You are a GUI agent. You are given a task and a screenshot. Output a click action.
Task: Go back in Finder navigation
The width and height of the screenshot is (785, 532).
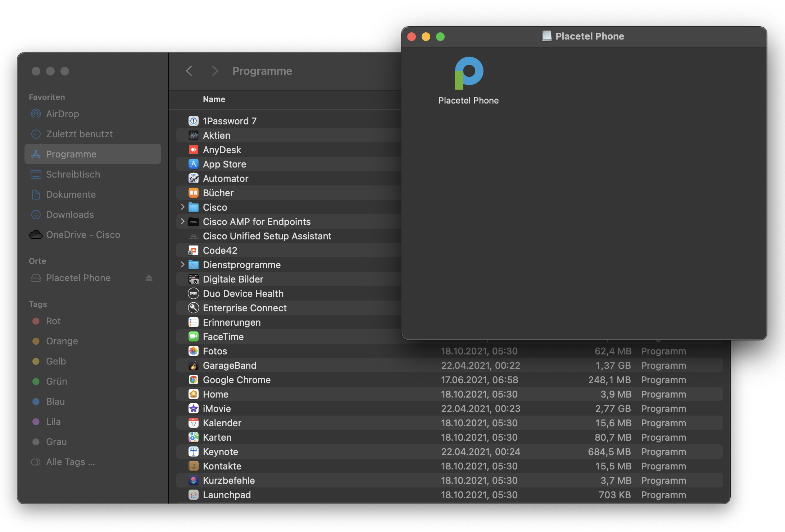click(x=189, y=71)
